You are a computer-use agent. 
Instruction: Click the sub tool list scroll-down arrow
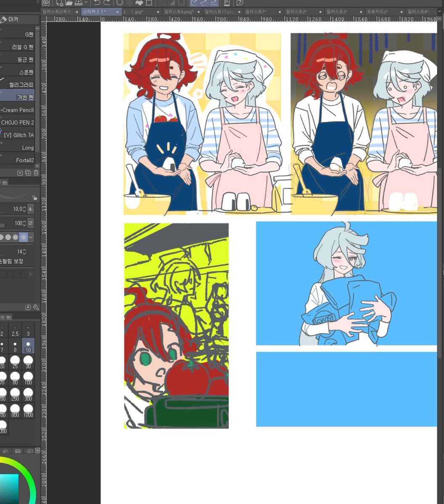pyautogui.click(x=37, y=166)
